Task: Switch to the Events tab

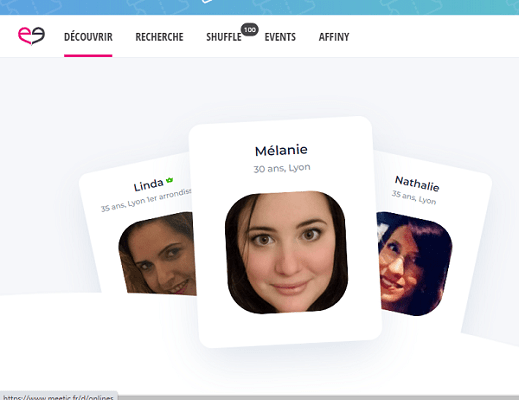Action: 280,37
